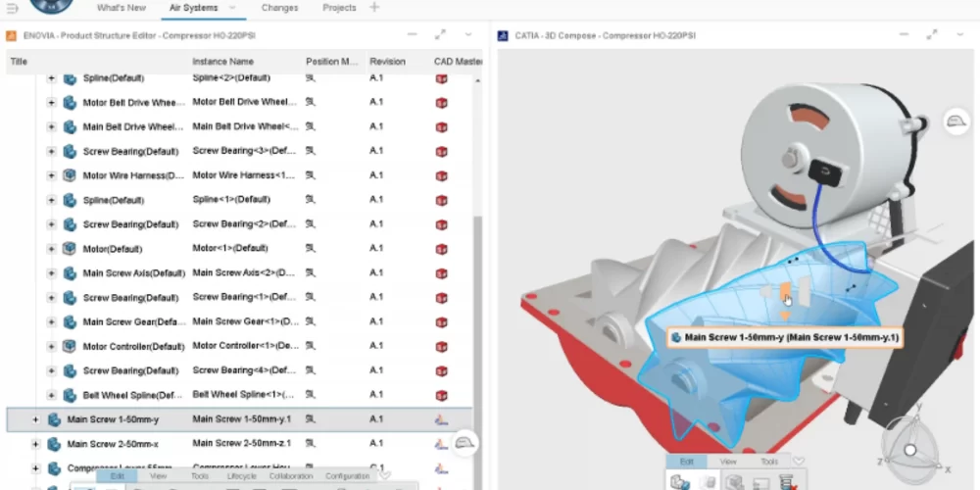Sort by the Revision column header
The height and width of the screenshot is (490, 980).
(387, 61)
